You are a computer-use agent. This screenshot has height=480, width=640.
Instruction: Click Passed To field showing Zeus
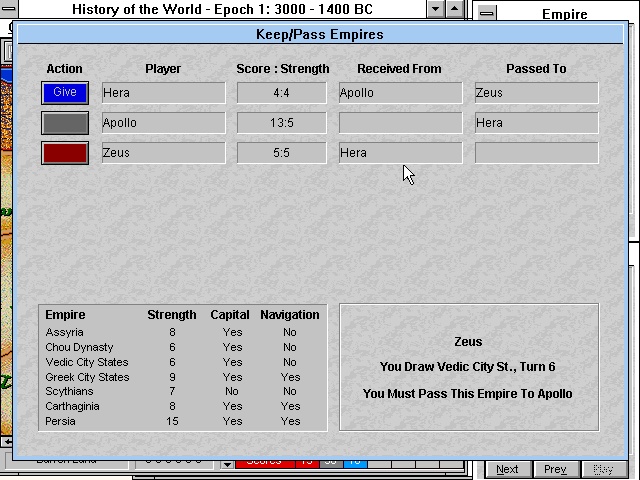(536, 93)
